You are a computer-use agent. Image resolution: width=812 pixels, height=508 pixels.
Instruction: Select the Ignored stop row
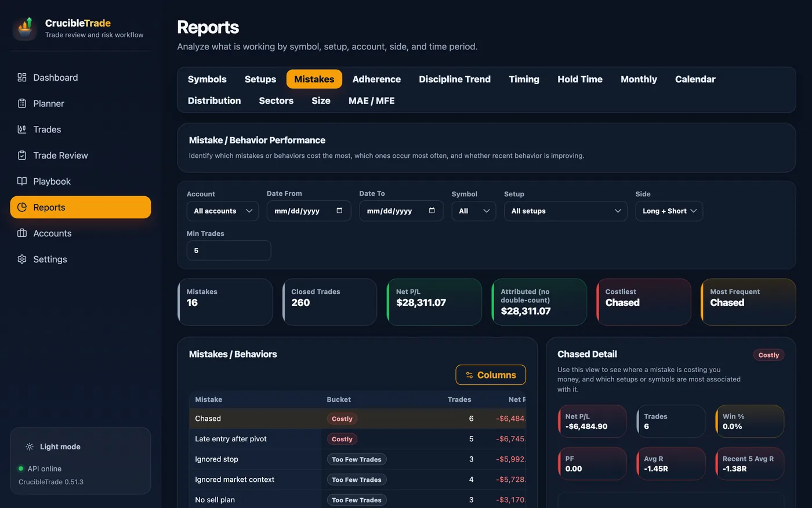click(357, 459)
